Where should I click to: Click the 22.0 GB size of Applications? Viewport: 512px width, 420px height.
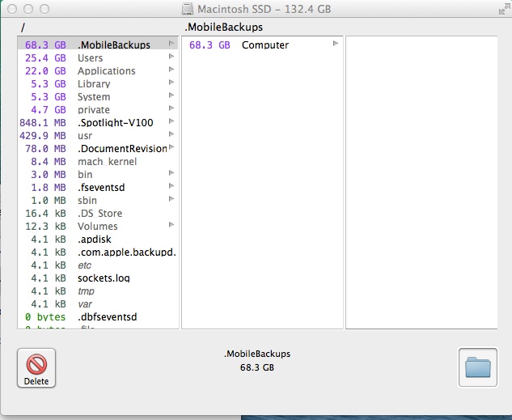tap(45, 71)
